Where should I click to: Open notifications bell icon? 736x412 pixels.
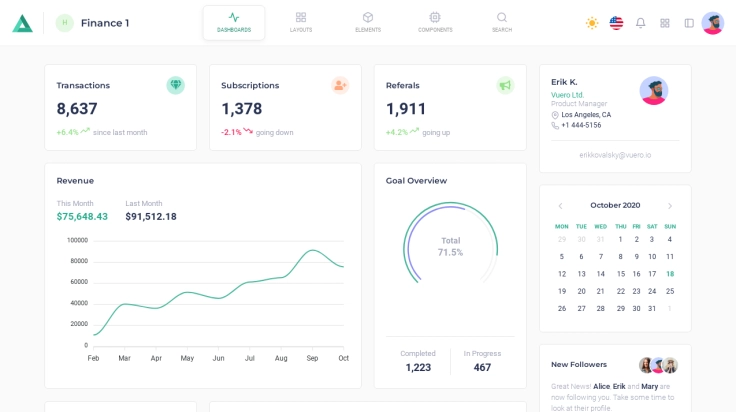(641, 23)
